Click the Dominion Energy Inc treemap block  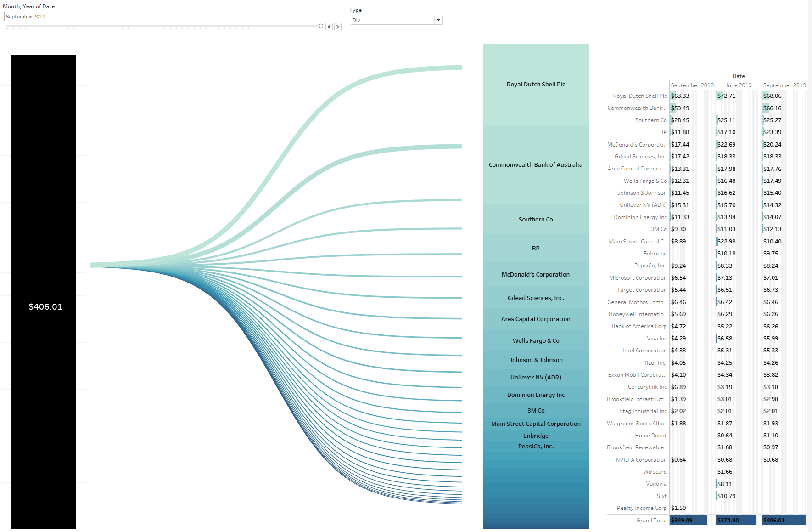tap(536, 395)
